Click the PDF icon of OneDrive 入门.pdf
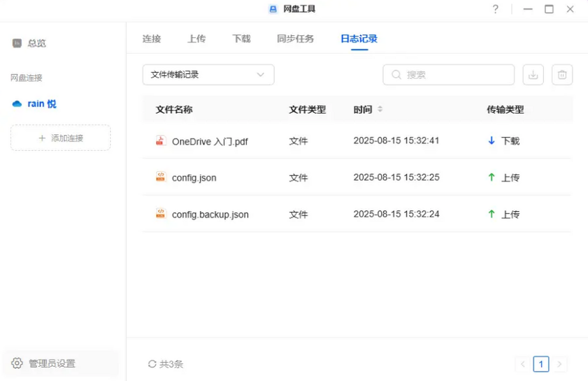Image resolution: width=588 pixels, height=381 pixels. click(x=161, y=141)
